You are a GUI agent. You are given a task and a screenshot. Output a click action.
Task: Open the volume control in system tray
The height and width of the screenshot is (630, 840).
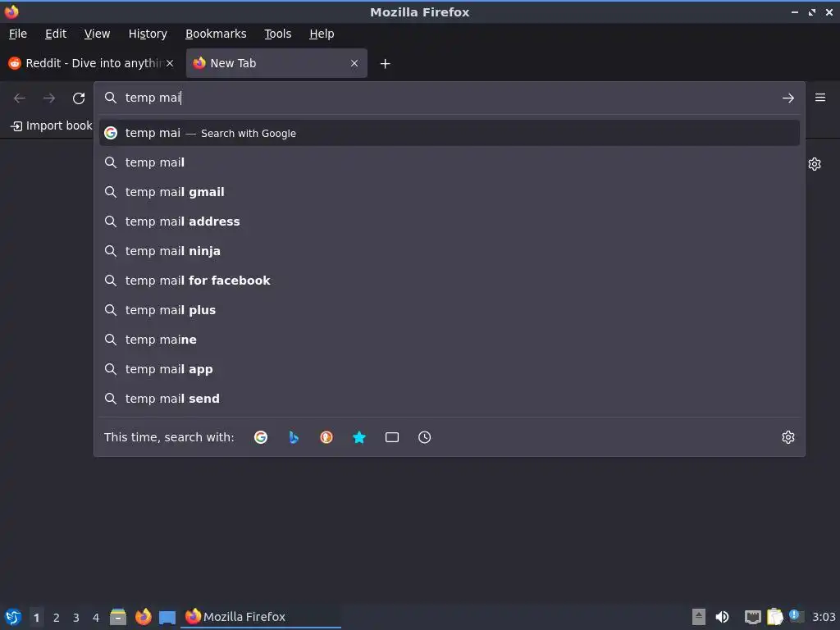pyautogui.click(x=722, y=617)
